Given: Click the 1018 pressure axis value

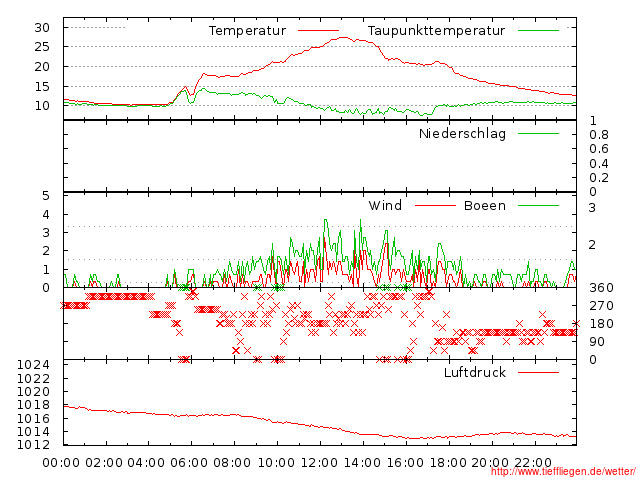Looking at the screenshot, I should pyautogui.click(x=33, y=405).
